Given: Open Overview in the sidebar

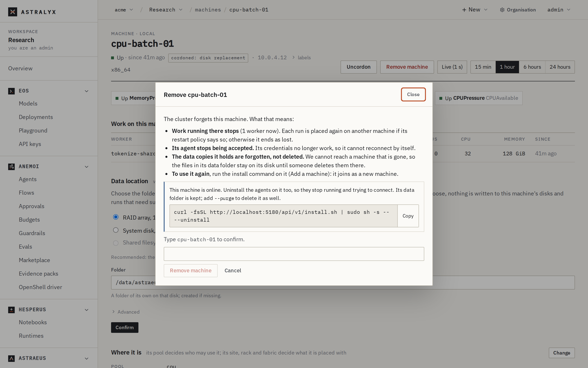Looking at the screenshot, I should [20, 68].
